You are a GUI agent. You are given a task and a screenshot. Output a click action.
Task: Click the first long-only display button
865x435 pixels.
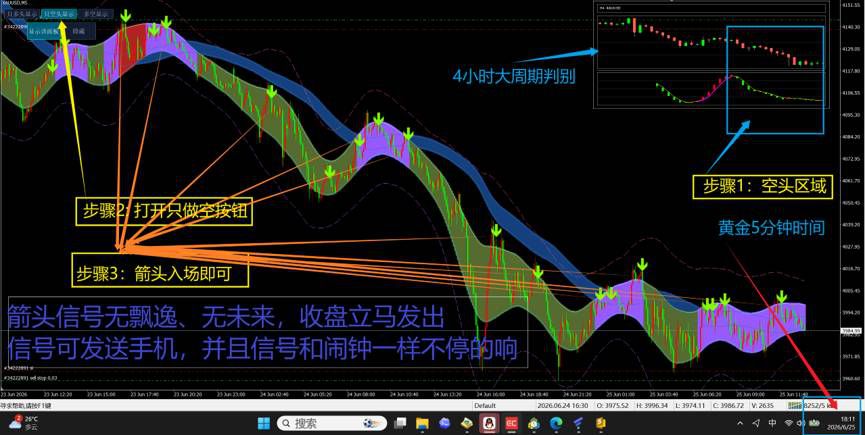click(x=22, y=13)
